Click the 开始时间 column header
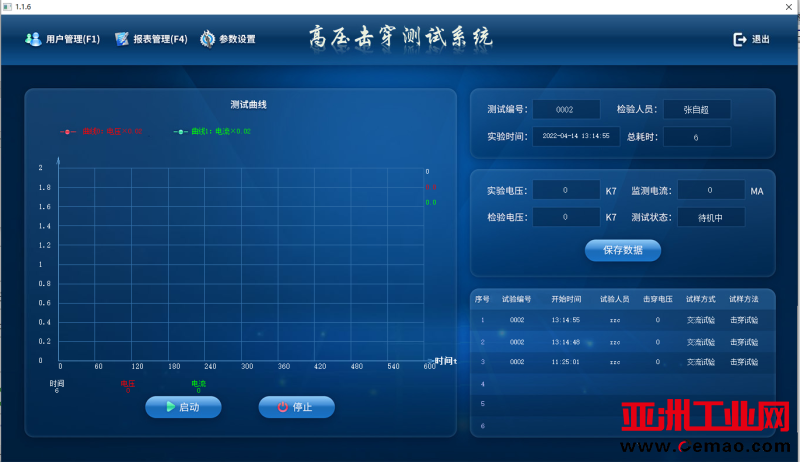 [566, 299]
